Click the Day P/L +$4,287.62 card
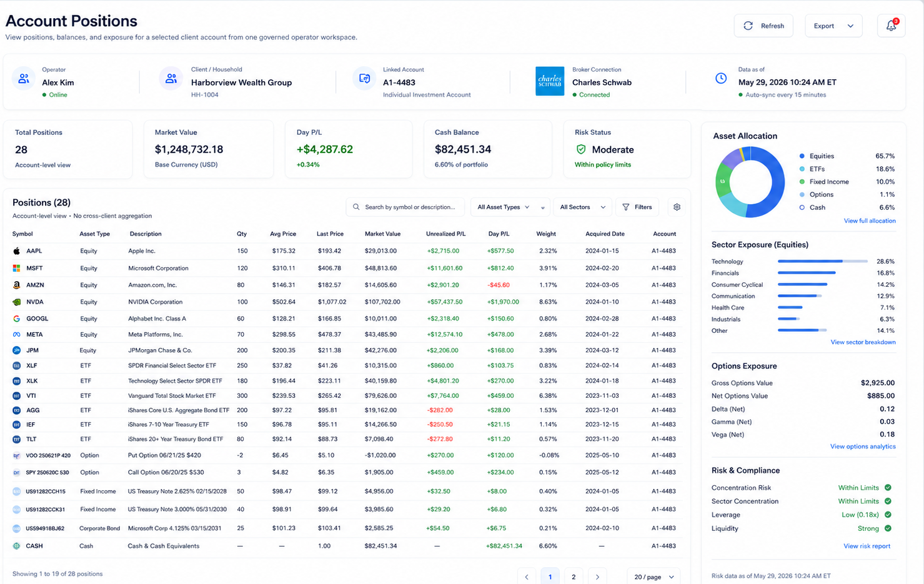 coord(349,149)
